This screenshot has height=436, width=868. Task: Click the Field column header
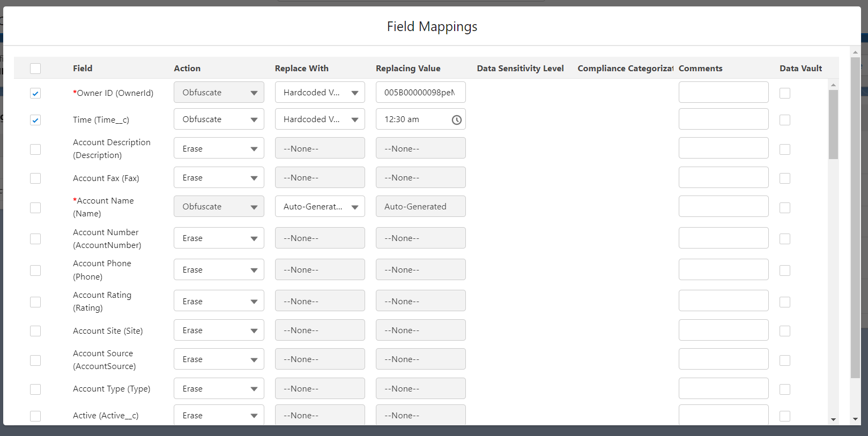83,69
